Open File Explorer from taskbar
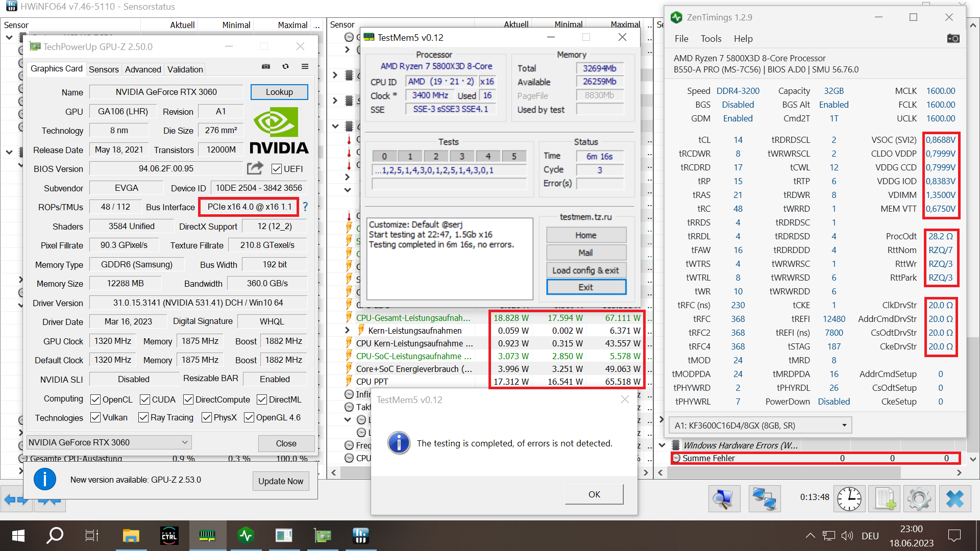The image size is (980, 551). pos(131,536)
